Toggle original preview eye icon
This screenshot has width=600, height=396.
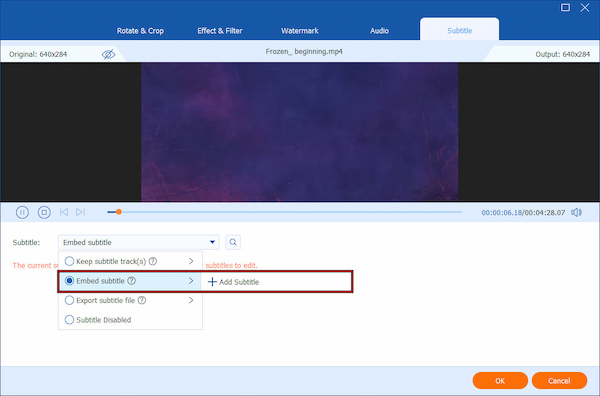click(108, 54)
